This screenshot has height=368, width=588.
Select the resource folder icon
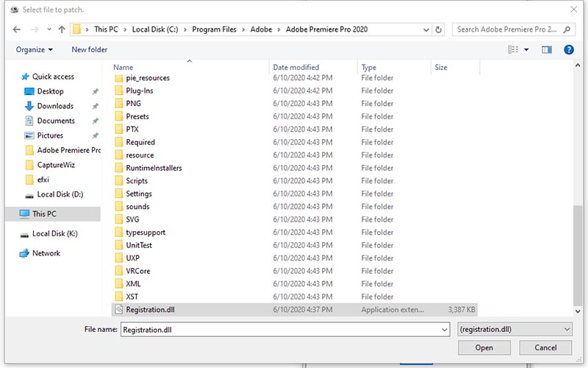click(x=119, y=155)
